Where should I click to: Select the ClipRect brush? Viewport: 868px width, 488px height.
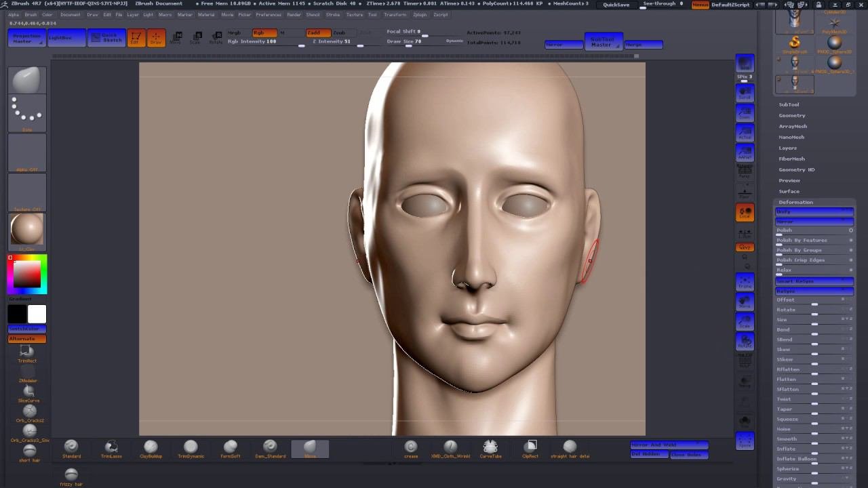530,447
